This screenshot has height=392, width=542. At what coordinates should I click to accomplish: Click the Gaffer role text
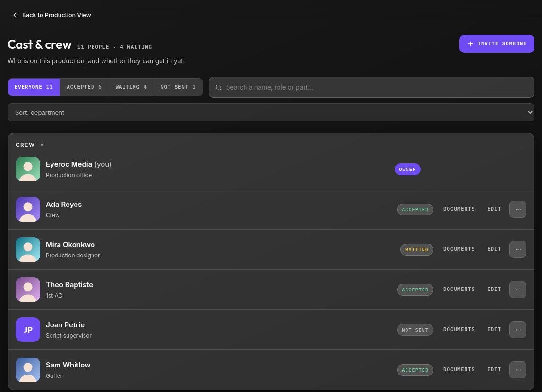click(x=54, y=375)
